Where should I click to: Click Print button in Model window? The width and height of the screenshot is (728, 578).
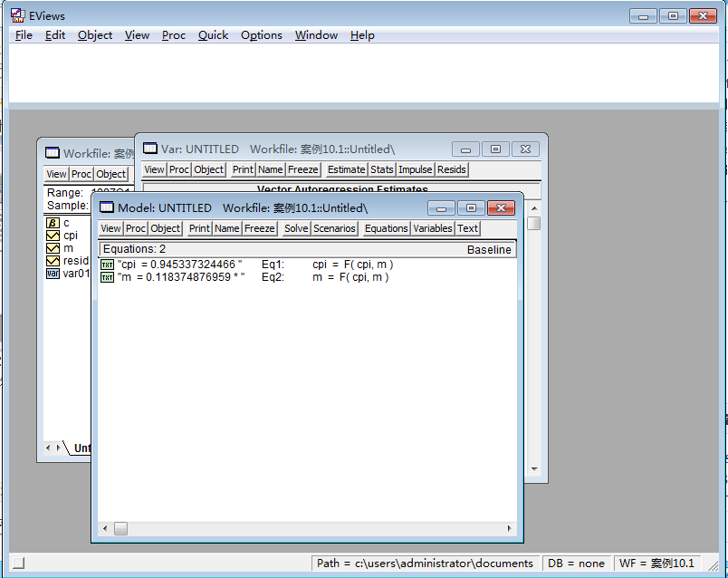coord(199,228)
